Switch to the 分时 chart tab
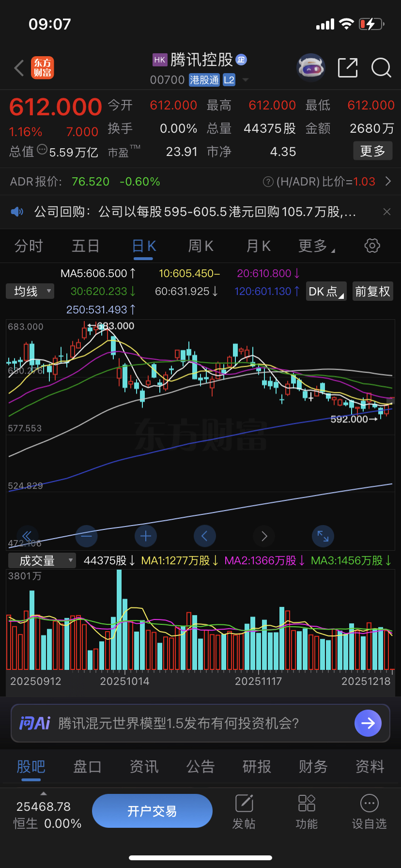Viewport: 401px width, 868px height. [x=29, y=246]
